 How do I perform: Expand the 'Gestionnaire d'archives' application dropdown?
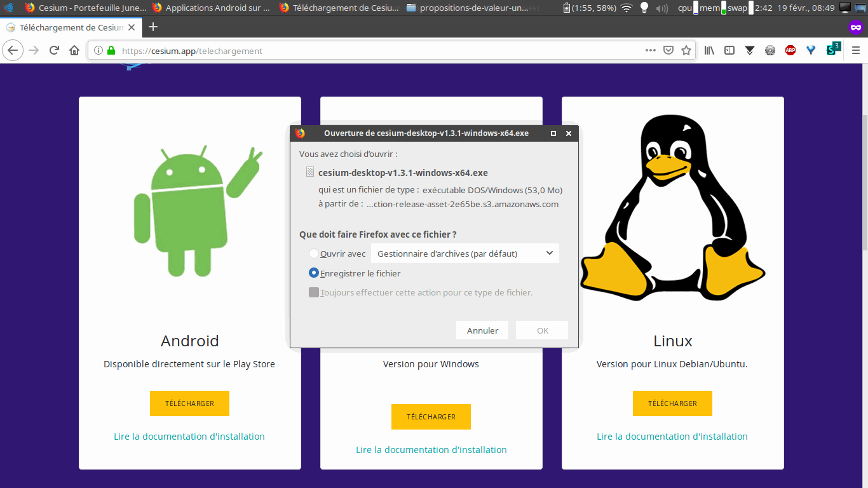coord(465,254)
